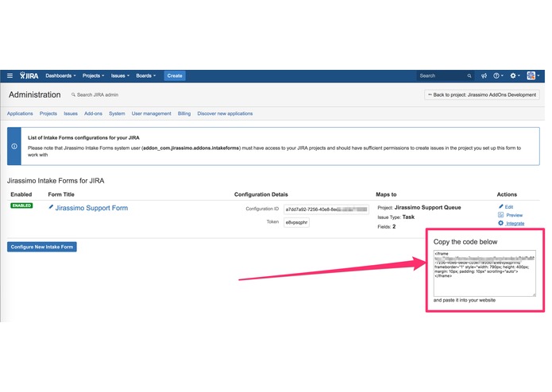Click the iframe code textarea
The image size is (552, 392).
(484, 273)
